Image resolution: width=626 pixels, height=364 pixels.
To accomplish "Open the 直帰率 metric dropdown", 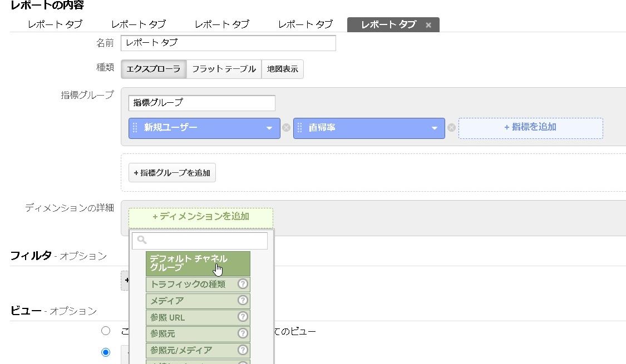I will coord(436,128).
